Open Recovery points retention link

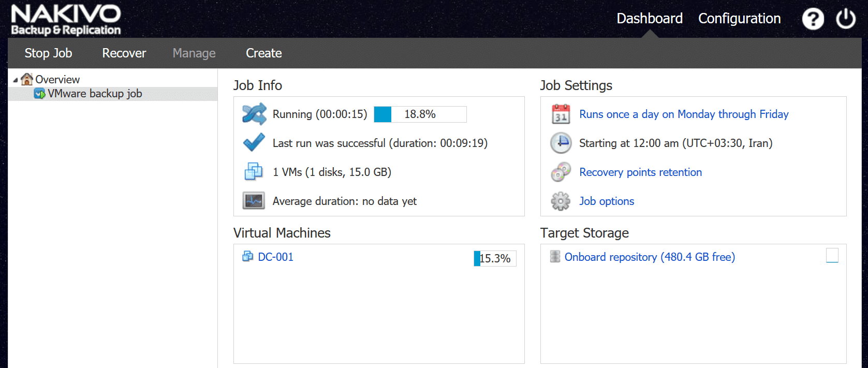point(640,172)
